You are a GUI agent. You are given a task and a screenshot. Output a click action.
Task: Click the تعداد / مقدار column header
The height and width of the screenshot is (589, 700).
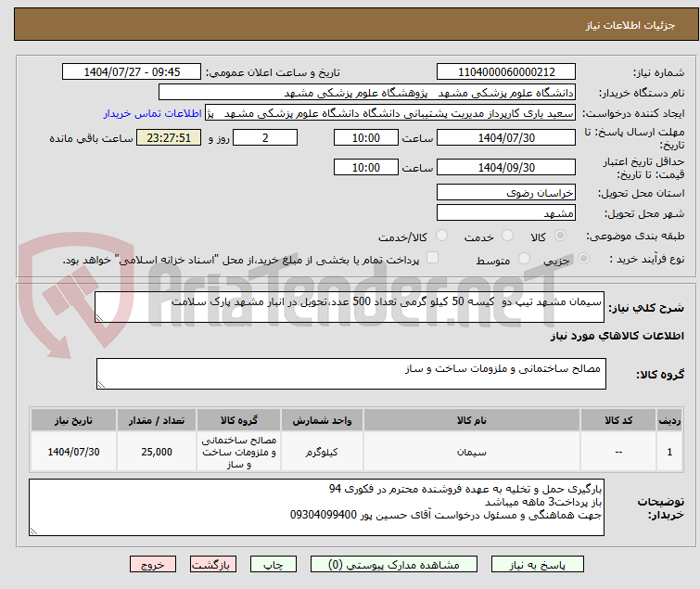[x=157, y=420]
